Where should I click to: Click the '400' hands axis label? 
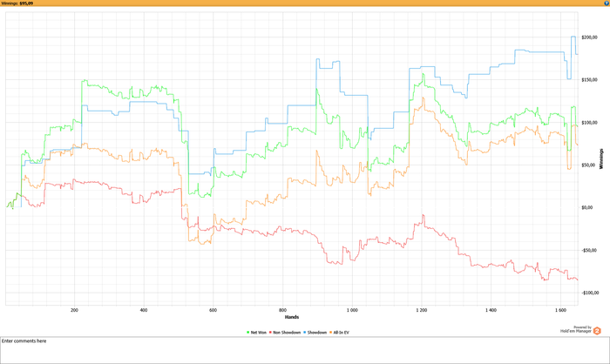click(x=144, y=310)
